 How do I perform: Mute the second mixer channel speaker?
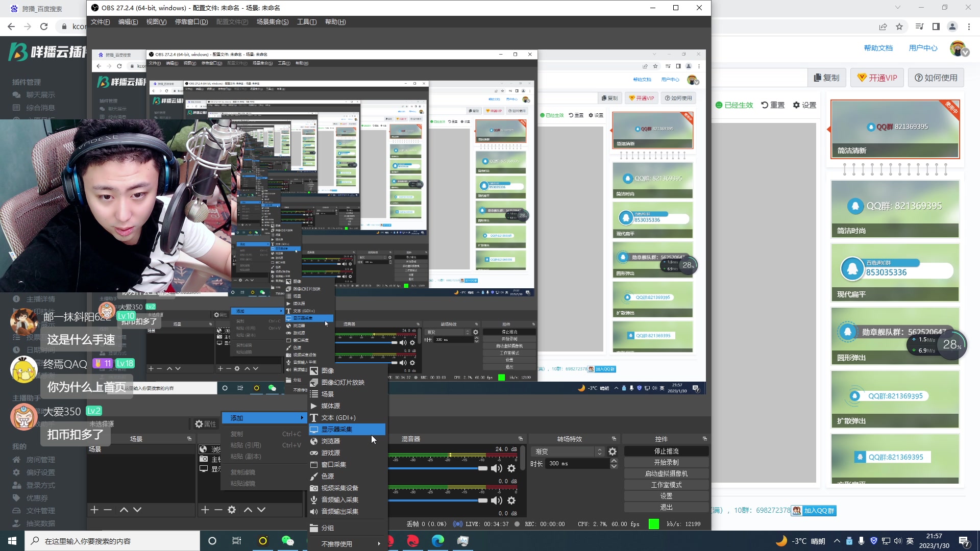click(496, 500)
